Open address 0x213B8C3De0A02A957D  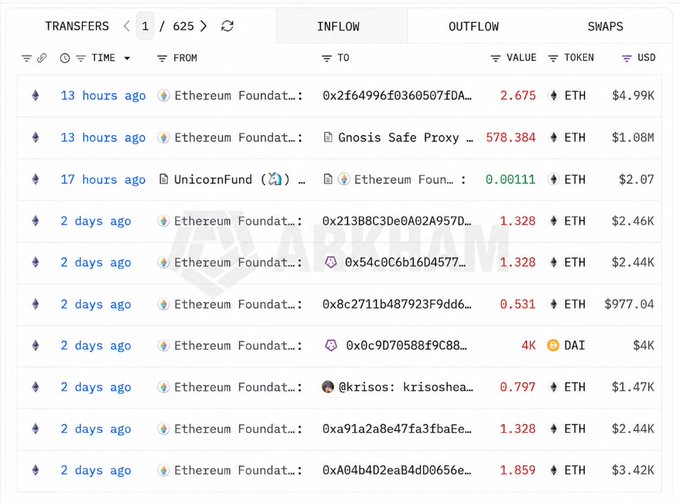point(396,221)
